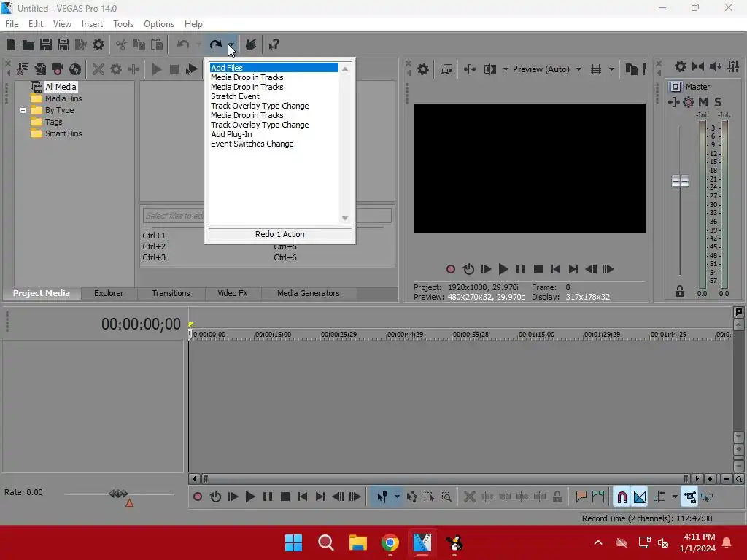This screenshot has height=560, width=747.
Task: Open Mixing Console icon
Action: [x=733, y=66]
